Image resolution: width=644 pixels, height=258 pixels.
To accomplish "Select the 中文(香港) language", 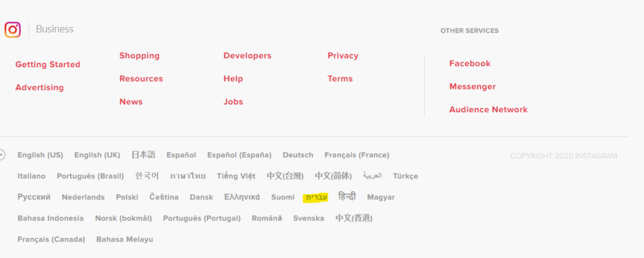I will pos(353,218).
